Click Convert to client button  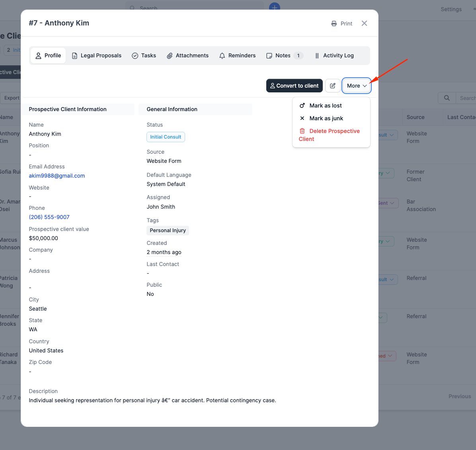pyautogui.click(x=295, y=86)
